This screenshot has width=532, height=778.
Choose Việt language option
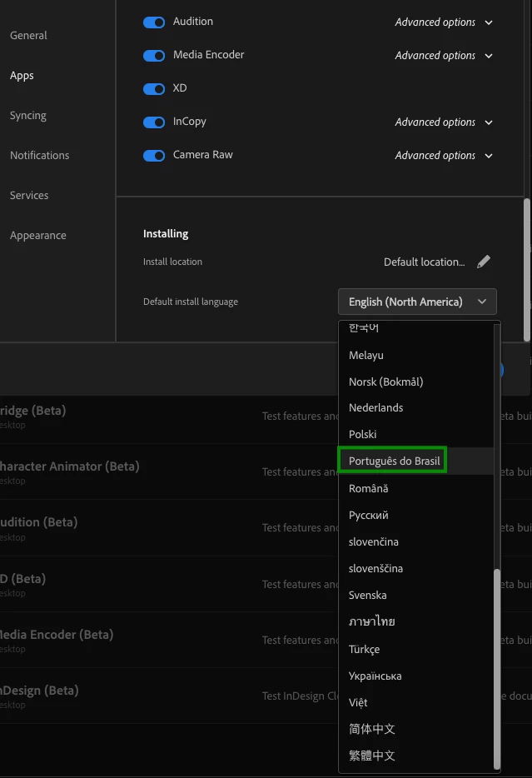(416, 702)
